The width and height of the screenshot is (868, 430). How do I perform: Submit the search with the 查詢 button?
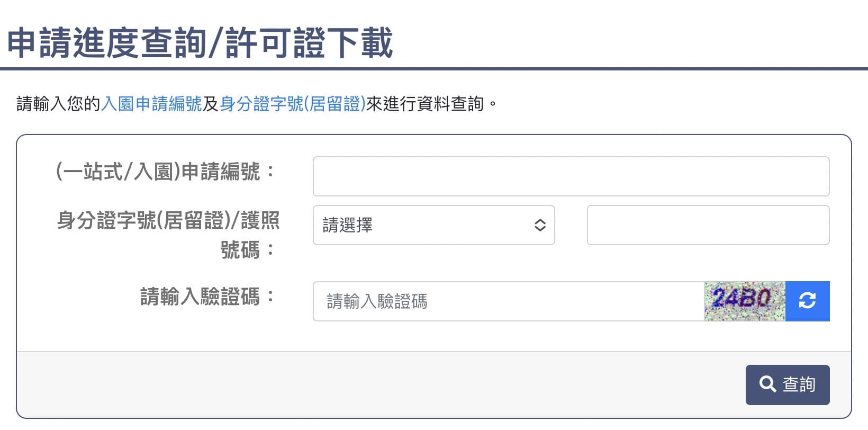click(x=788, y=385)
